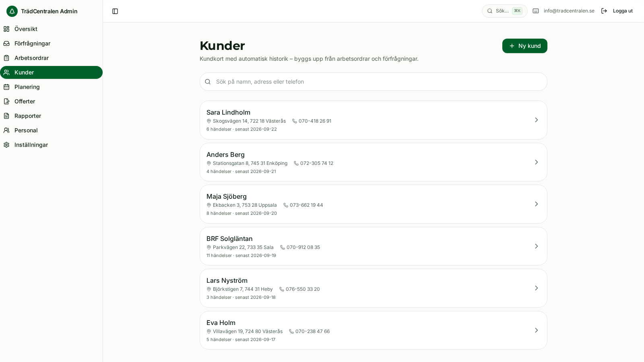Screen dimensions: 644x362
Task: Click the Rapporter file icon
Action: [x=6, y=116]
